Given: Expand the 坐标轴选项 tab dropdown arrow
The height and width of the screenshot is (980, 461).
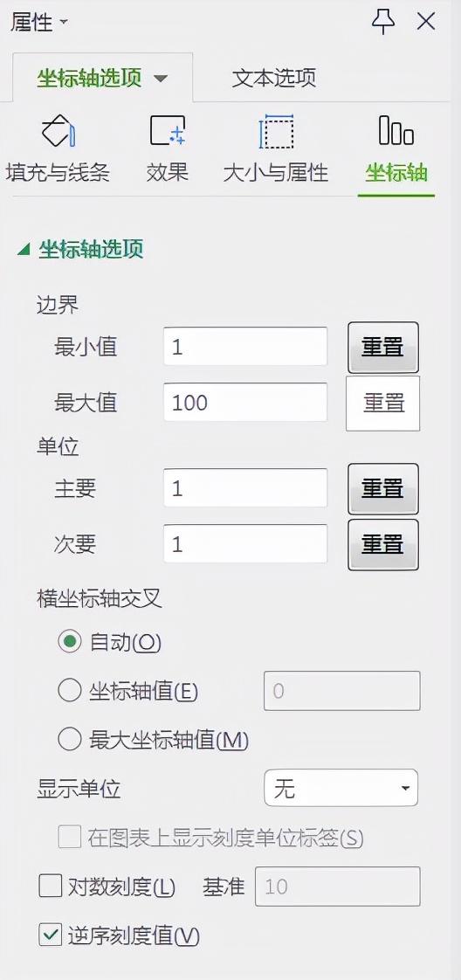Looking at the screenshot, I should coord(161,79).
